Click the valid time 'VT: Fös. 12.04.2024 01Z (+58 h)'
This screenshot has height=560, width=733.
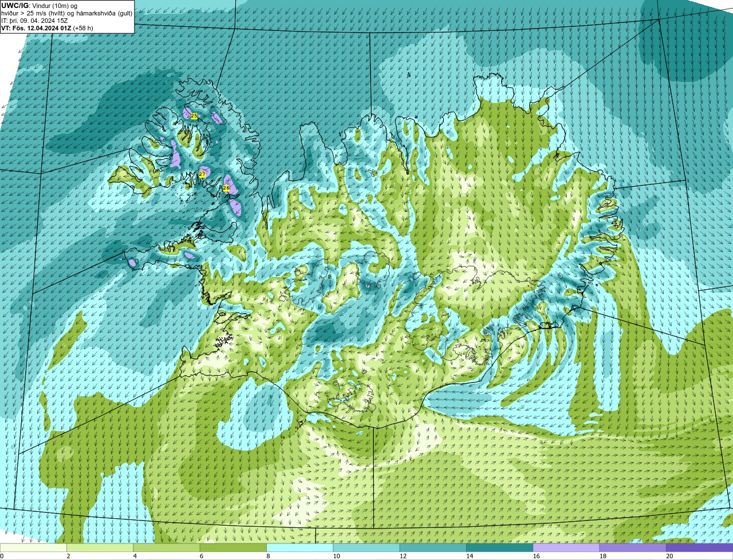pos(47,27)
